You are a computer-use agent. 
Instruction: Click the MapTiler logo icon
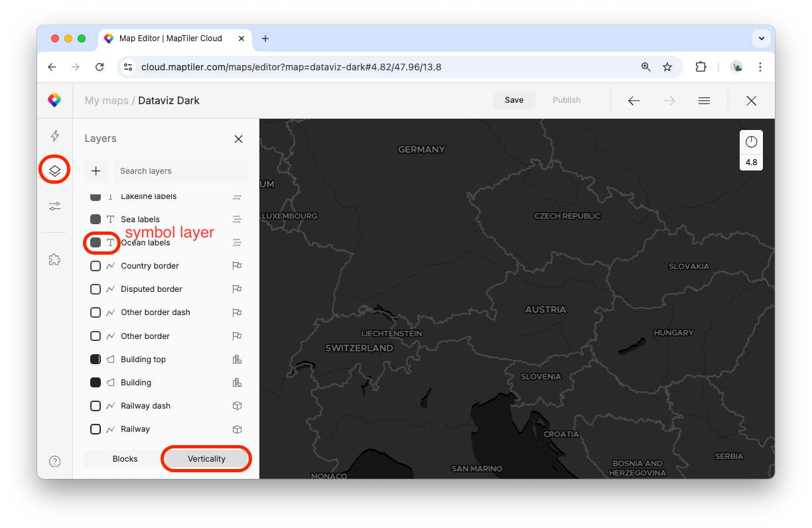pyautogui.click(x=54, y=101)
